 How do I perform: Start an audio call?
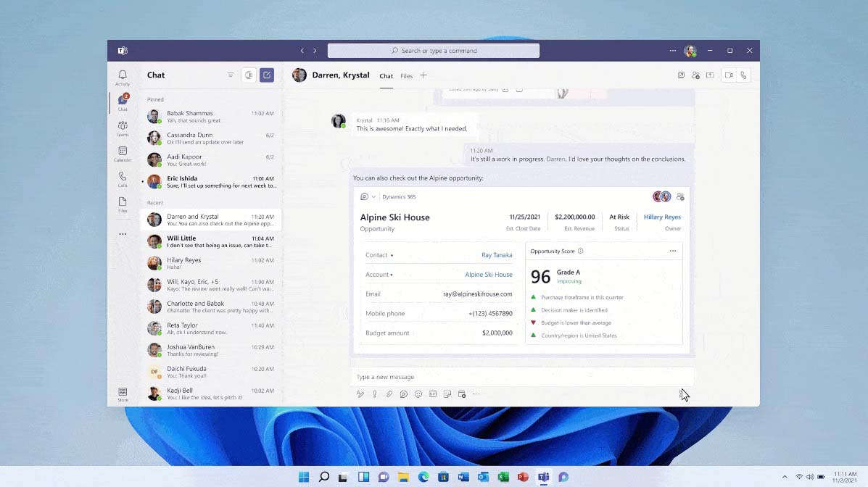coord(744,75)
